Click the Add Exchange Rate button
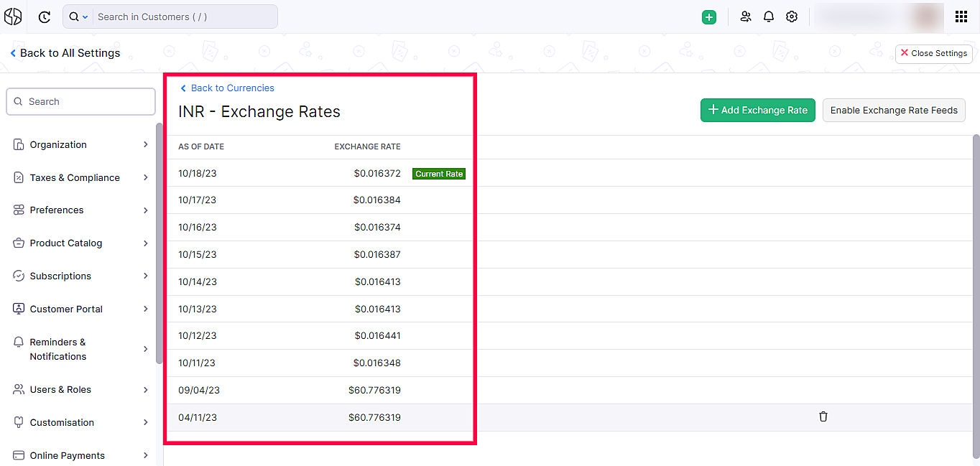Image resolution: width=980 pixels, height=466 pixels. coord(757,110)
